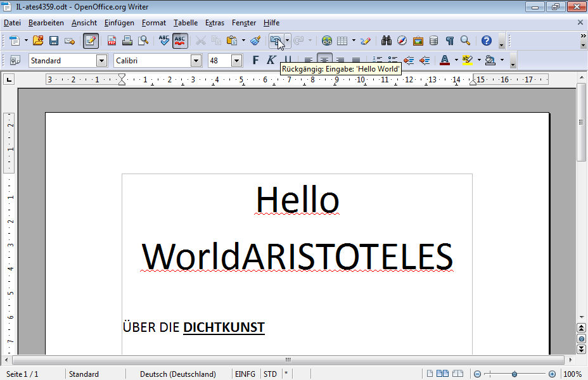588x380 pixels.
Task: Toggle centered paragraph alignment
Action: click(324, 59)
